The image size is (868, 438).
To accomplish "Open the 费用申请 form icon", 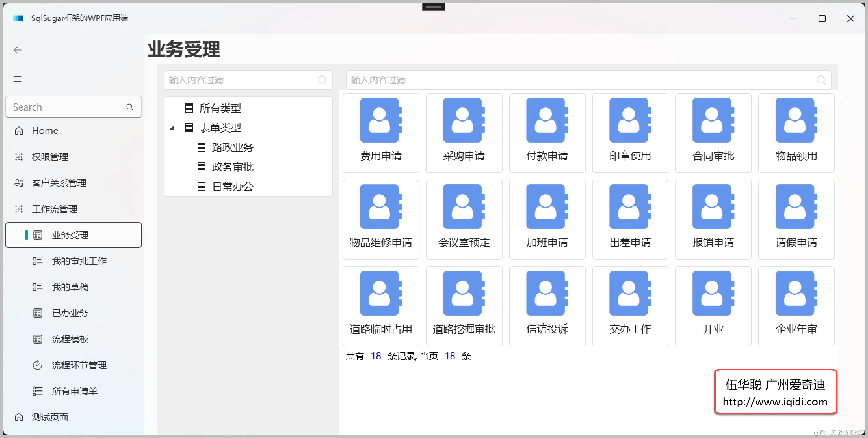I will coord(380,120).
